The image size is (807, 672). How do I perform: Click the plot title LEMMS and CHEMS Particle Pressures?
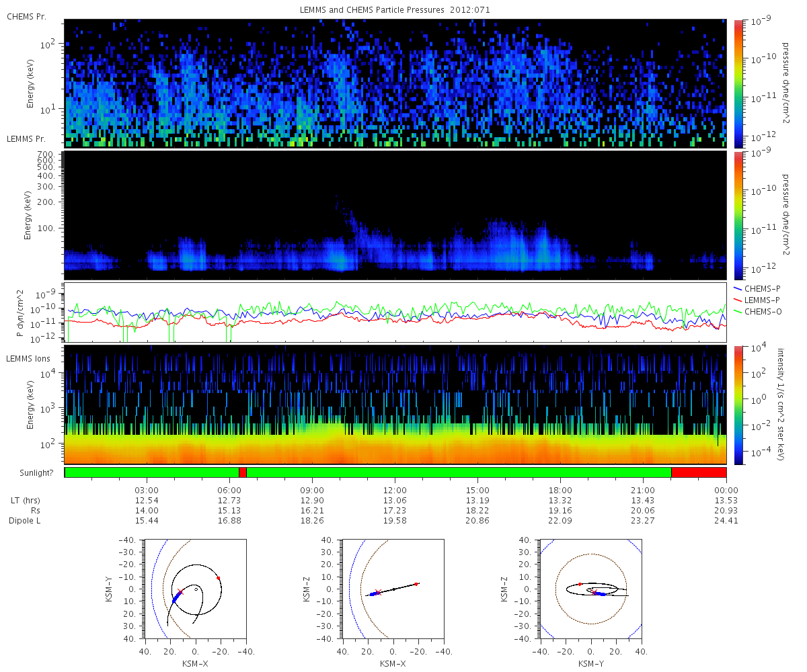click(x=395, y=11)
